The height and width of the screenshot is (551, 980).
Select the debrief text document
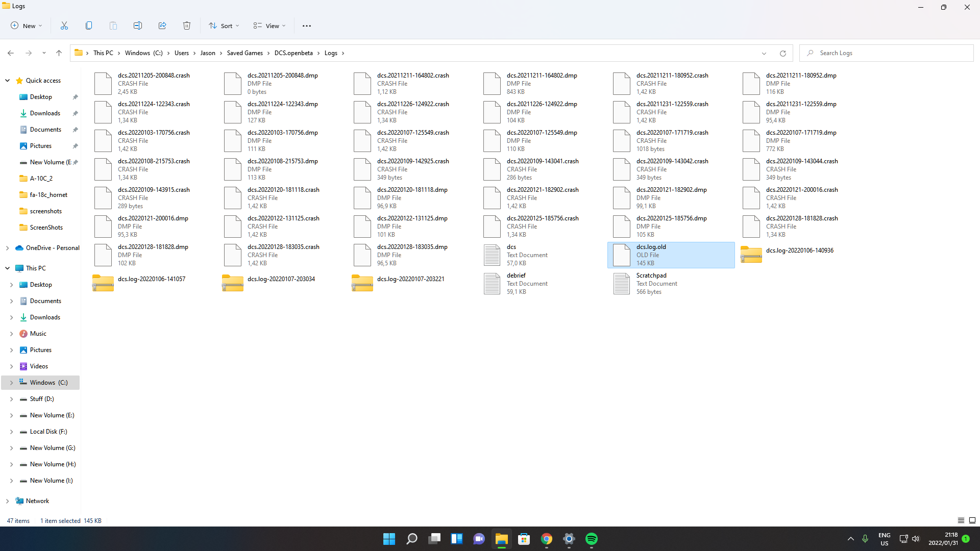[542, 284]
